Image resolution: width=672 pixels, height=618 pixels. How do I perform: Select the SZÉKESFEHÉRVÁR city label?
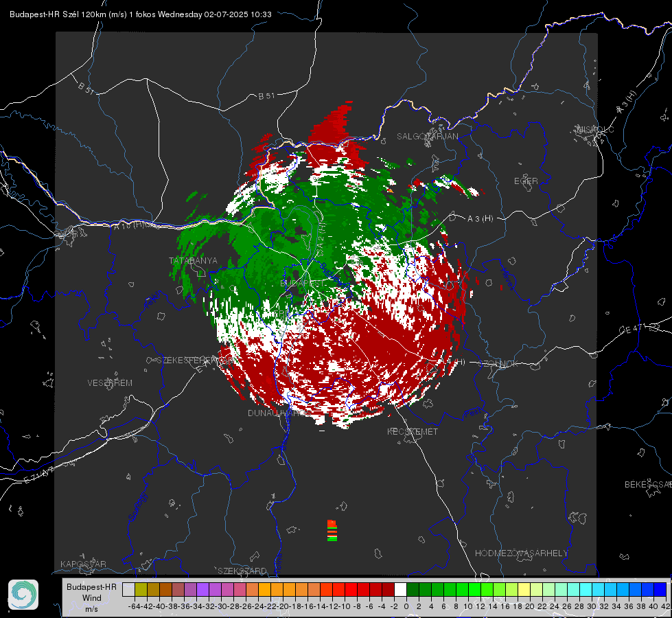[196, 360]
